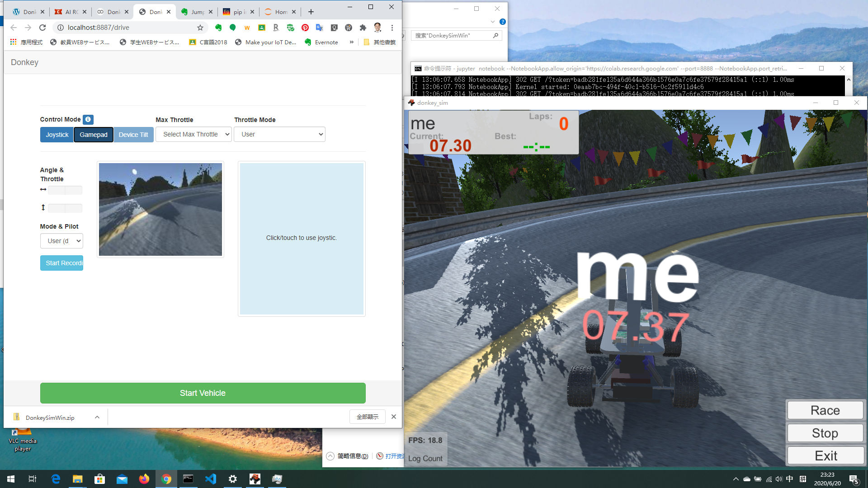Open the C言語2018 bookmark
Image resolution: width=868 pixels, height=488 pixels.
pyautogui.click(x=208, y=42)
